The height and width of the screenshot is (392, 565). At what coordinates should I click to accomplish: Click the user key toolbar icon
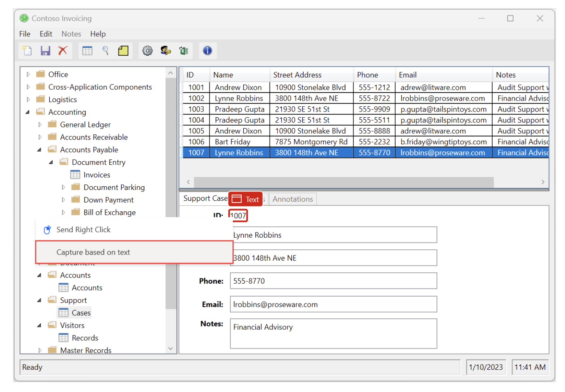[x=166, y=51]
